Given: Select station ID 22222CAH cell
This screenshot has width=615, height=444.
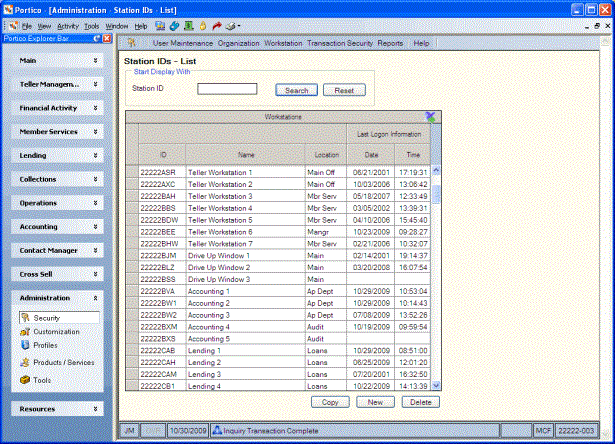Looking at the screenshot, I should pos(162,362).
